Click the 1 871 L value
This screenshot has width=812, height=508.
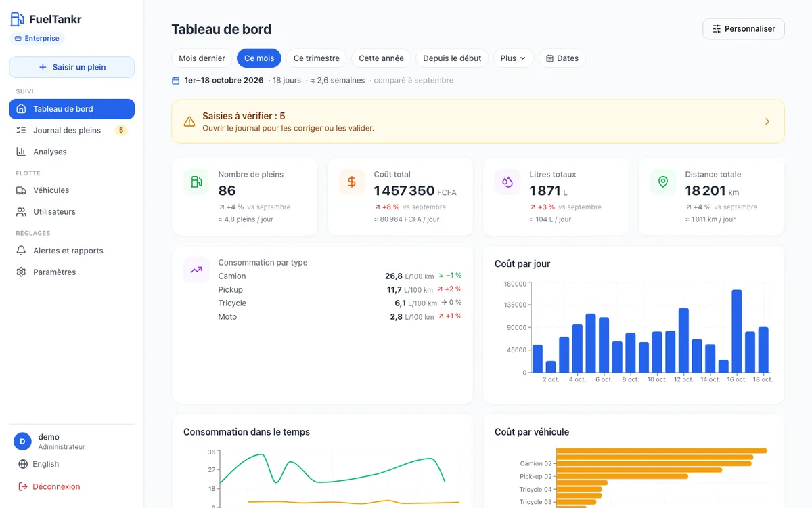point(548,191)
